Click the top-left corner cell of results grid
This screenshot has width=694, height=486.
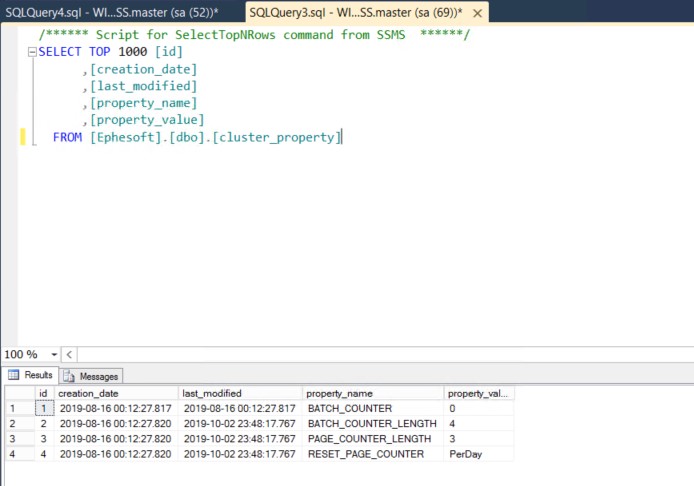coord(20,393)
